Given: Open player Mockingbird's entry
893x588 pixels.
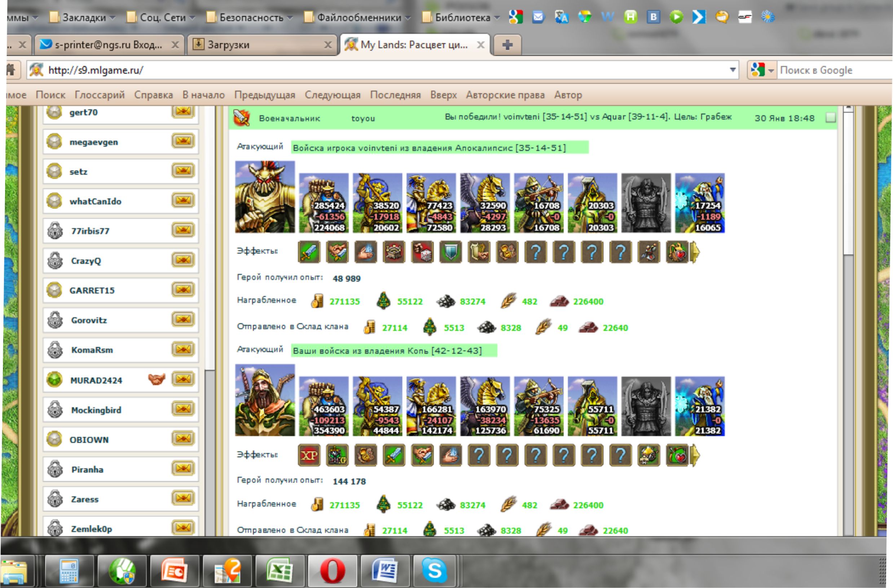Looking at the screenshot, I should tap(120, 410).
